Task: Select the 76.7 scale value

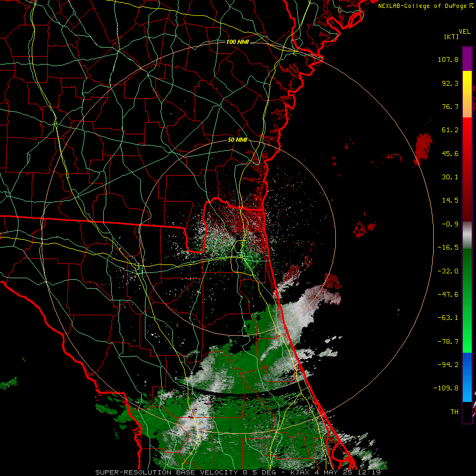Action: coord(450,106)
